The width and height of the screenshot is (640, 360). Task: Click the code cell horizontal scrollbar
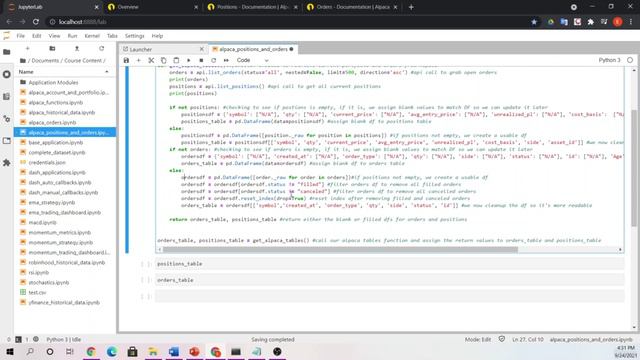(x=340, y=249)
